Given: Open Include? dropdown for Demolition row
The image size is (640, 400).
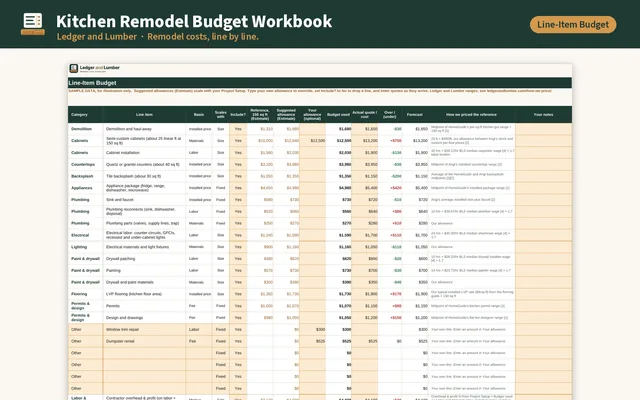Looking at the screenshot, I should tap(238, 129).
